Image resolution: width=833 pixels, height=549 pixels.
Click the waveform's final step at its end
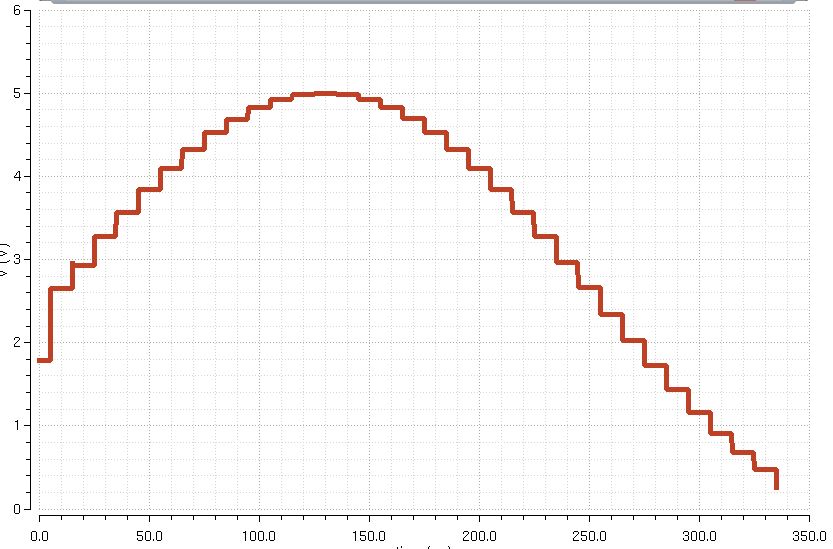(x=776, y=479)
